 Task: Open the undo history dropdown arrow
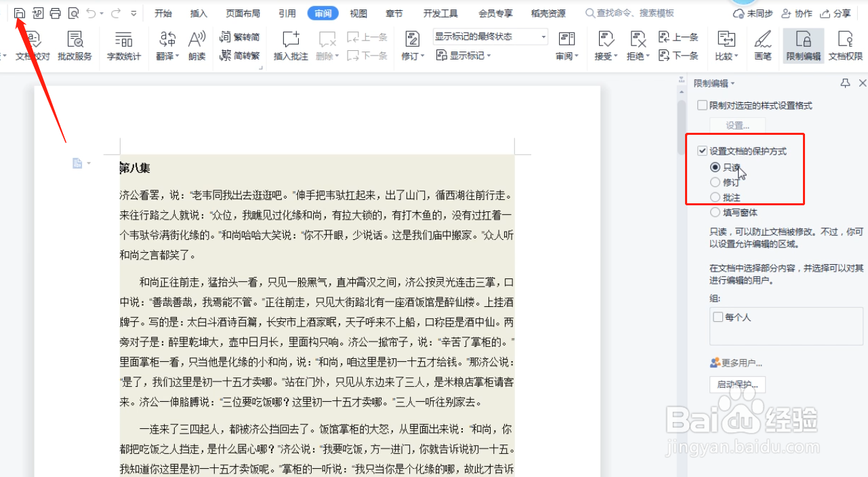pos(102,13)
